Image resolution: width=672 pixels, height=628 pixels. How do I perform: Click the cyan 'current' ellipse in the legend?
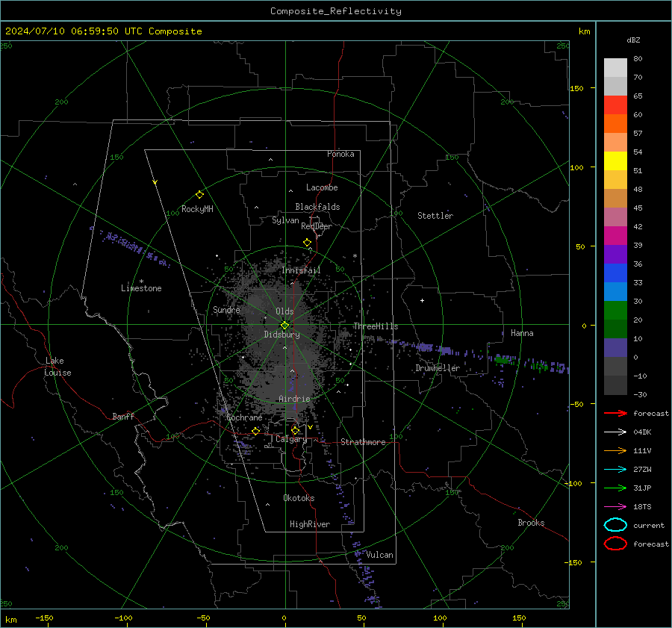(x=615, y=525)
